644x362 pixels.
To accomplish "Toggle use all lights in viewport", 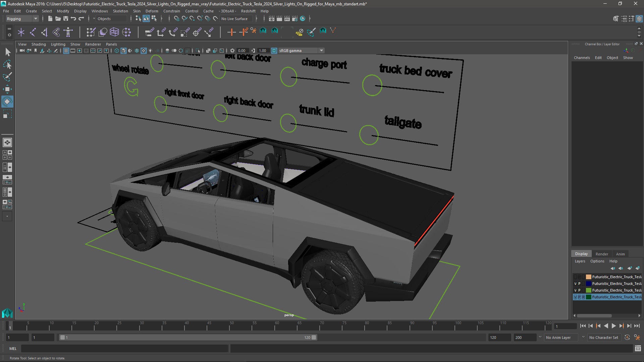I will pos(150,51).
